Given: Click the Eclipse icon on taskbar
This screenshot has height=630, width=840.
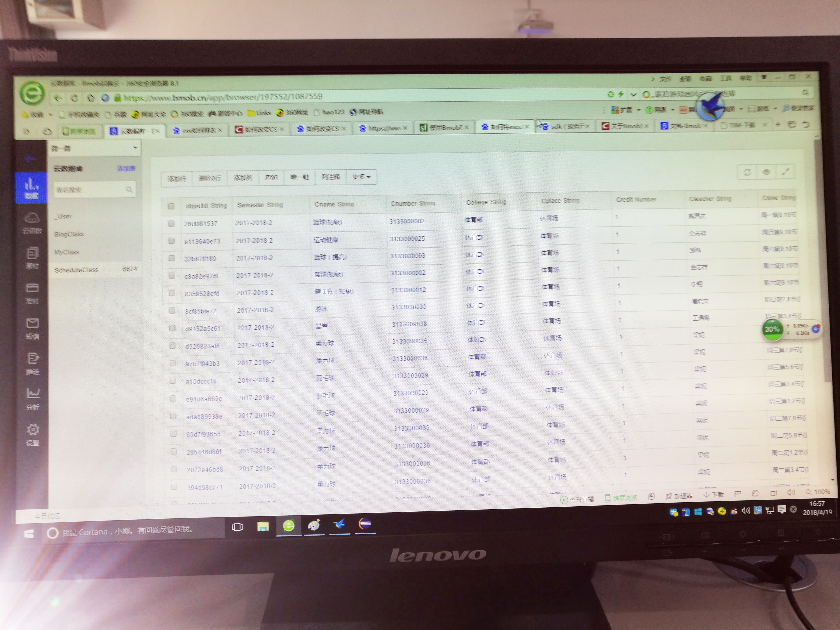Looking at the screenshot, I should click(365, 524).
